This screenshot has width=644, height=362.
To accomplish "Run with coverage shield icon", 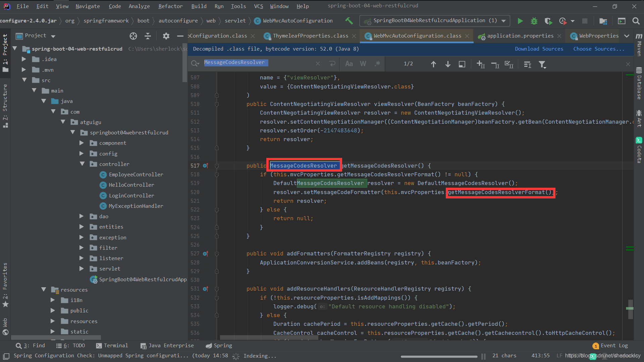I will coord(548,21).
